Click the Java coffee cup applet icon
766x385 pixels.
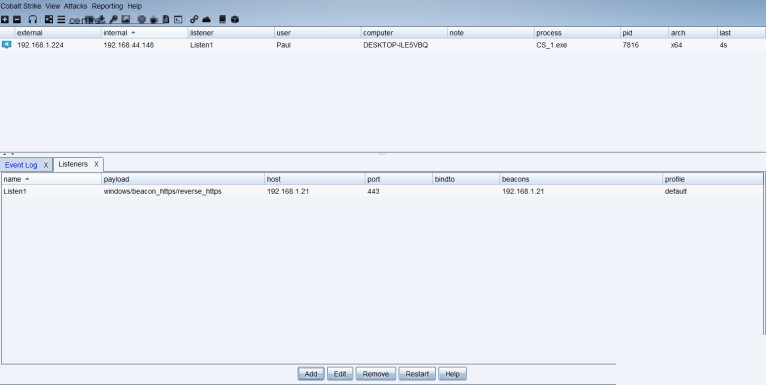tap(154, 20)
